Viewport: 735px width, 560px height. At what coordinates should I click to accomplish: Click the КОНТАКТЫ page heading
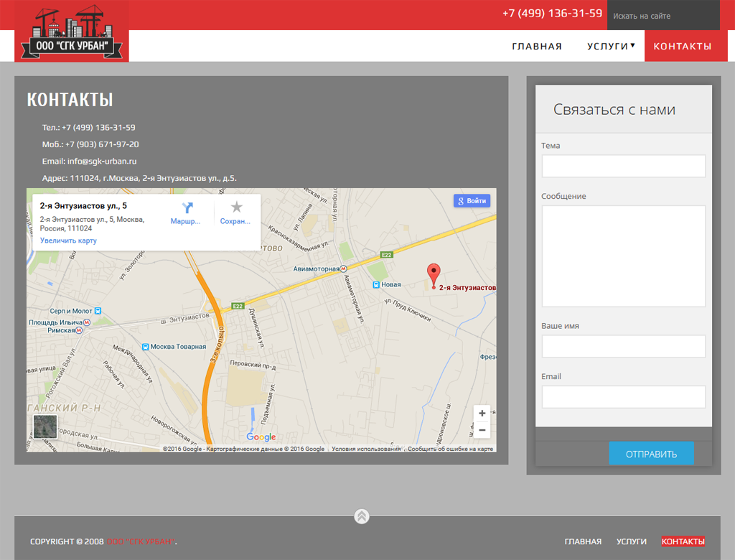70,99
